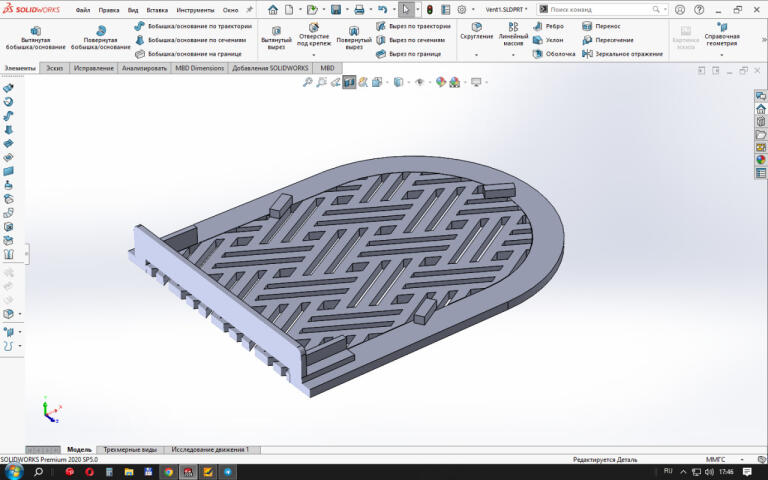Click the Save diskette icon
This screenshot has width=768, height=480.
336,9
